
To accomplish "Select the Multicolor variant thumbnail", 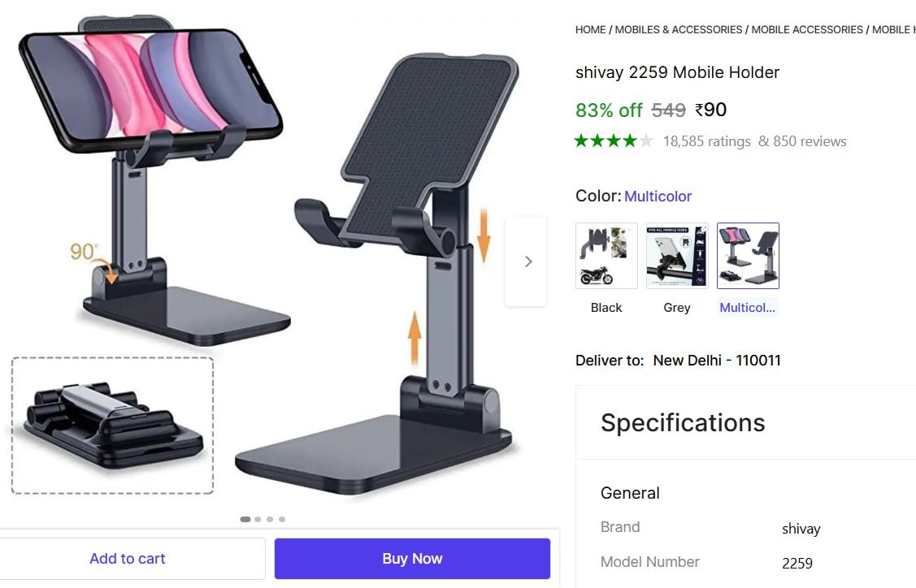I will point(748,256).
